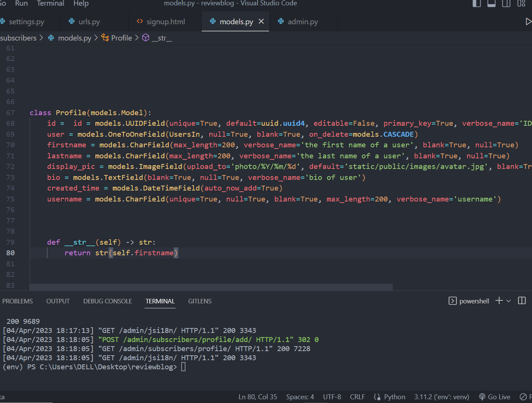This screenshot has width=532, height=403.
Task: Click the Go Live broadcast icon
Action: [482, 397]
